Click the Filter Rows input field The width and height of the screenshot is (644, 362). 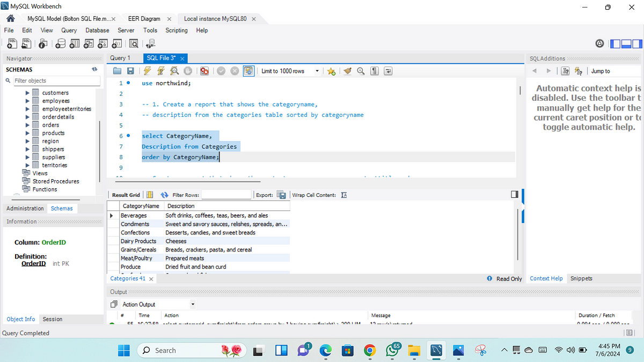point(226,195)
